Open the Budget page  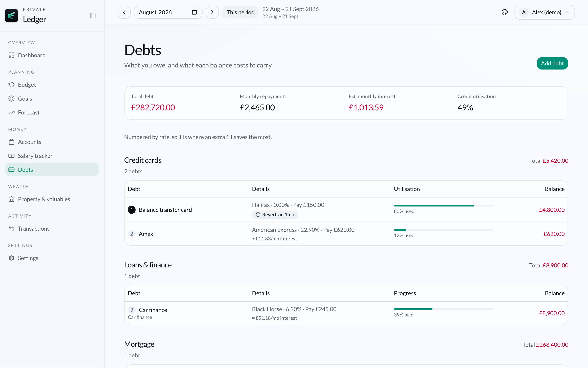click(x=52, y=85)
